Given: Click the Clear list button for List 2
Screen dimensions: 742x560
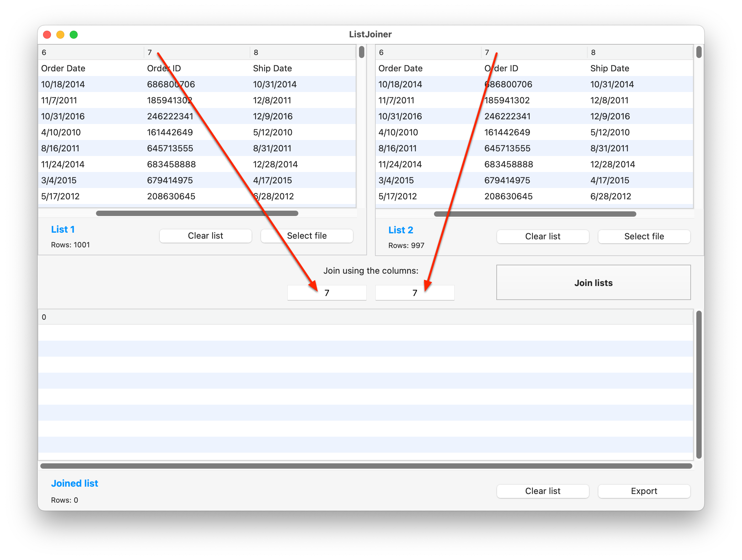Looking at the screenshot, I should coord(542,236).
